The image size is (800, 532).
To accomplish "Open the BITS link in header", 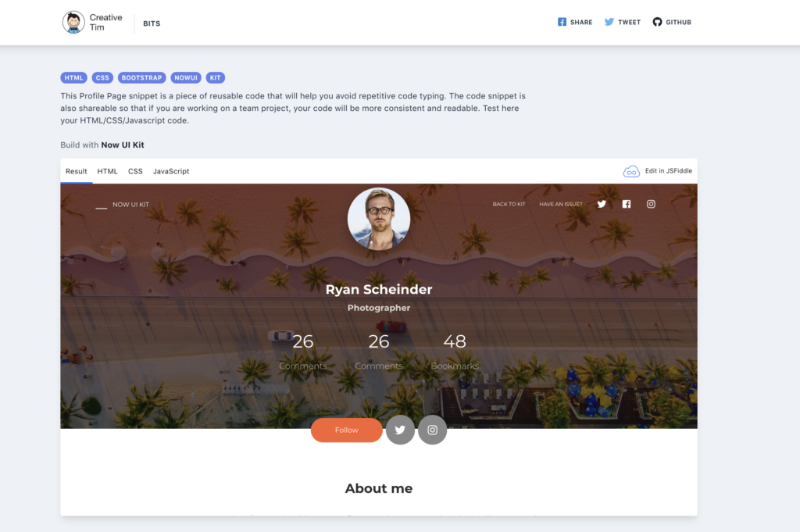I will (x=152, y=23).
